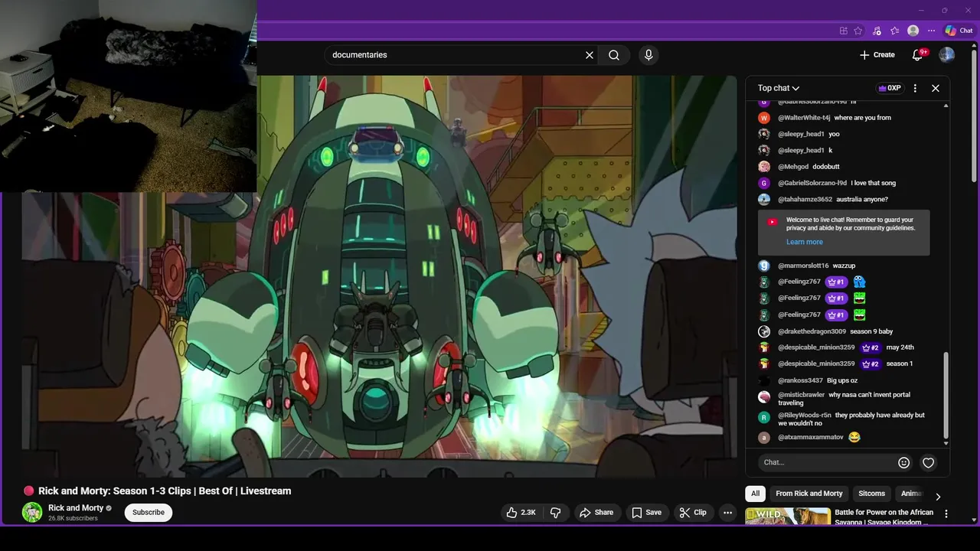Image resolution: width=980 pixels, height=551 pixels.
Task: Select the All filter chip
Action: 756,494
